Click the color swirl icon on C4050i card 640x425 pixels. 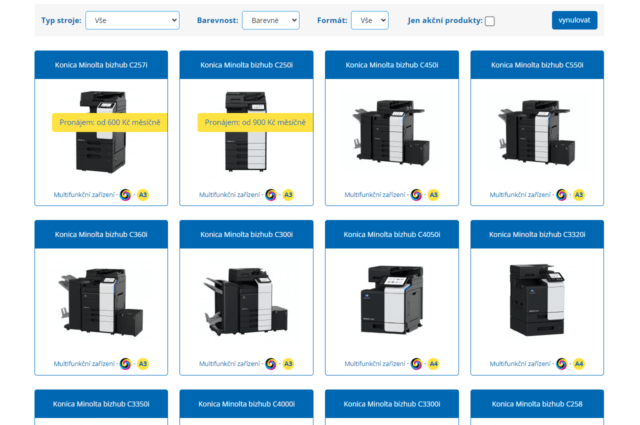tap(416, 363)
